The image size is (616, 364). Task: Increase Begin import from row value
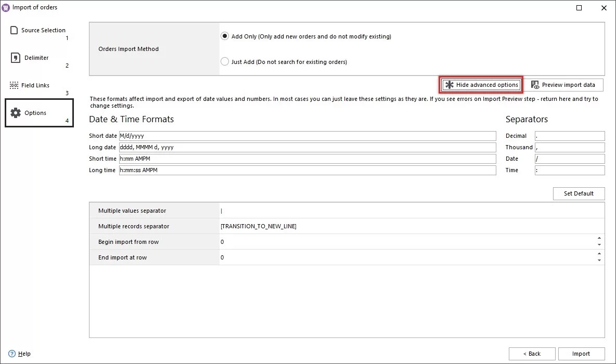[599, 239]
